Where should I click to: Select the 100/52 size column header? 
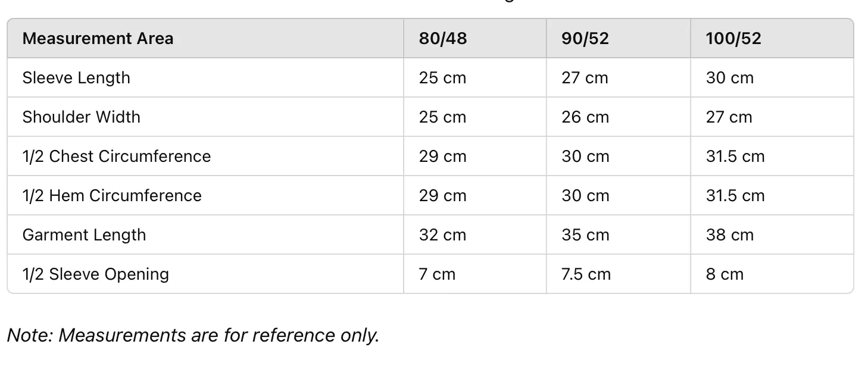(733, 39)
